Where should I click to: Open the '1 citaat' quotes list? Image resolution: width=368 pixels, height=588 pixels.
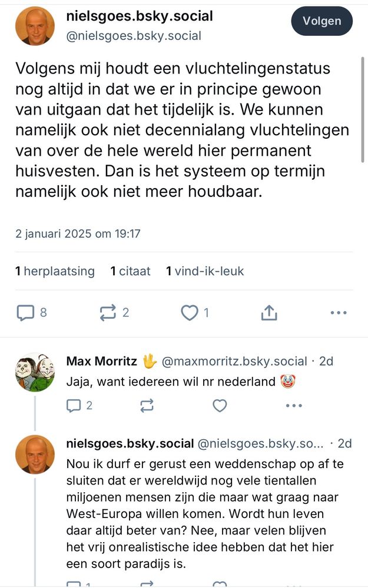pos(130,271)
